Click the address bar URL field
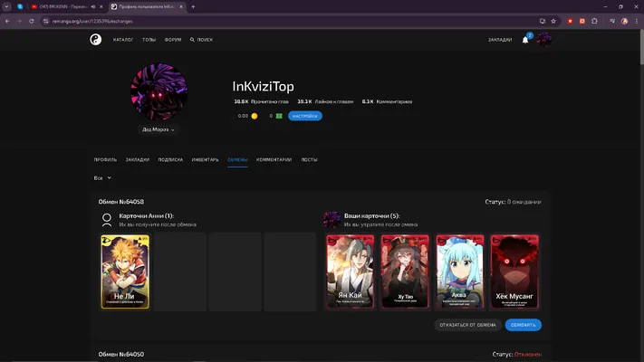The width and height of the screenshot is (644, 362). [x=287, y=21]
